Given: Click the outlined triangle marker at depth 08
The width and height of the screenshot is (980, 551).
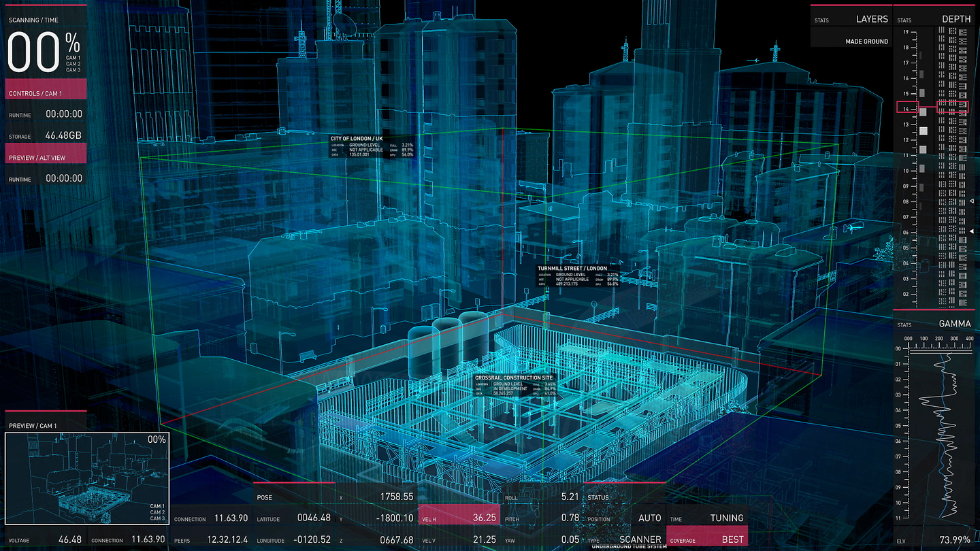Looking at the screenshot, I should pyautogui.click(x=972, y=201).
